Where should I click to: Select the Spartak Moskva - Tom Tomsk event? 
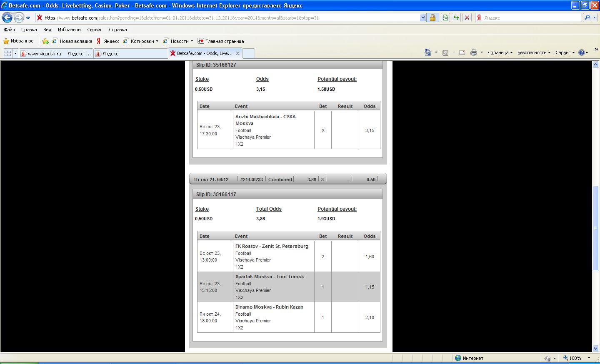tap(270, 277)
